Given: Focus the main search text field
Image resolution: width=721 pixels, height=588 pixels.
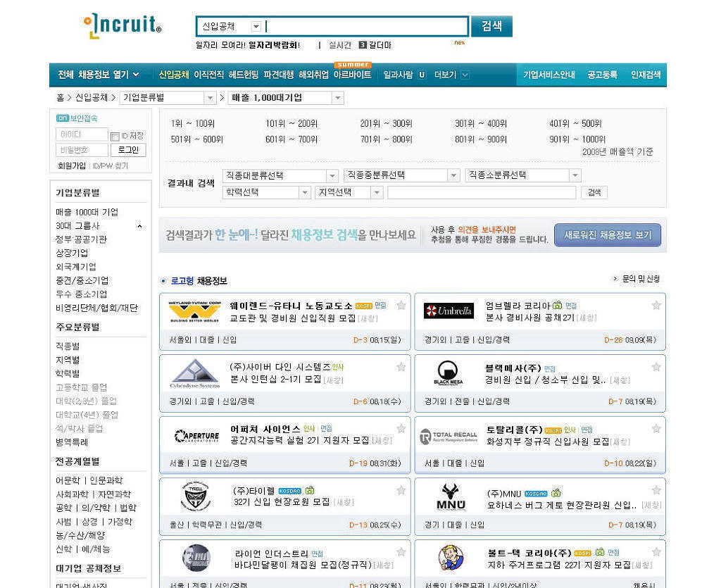Looking at the screenshot, I should click(x=366, y=26).
